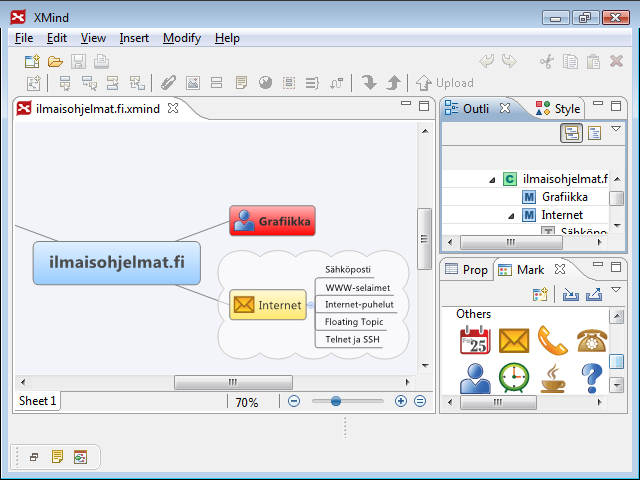
Task: Open the File menu
Action: (24, 38)
